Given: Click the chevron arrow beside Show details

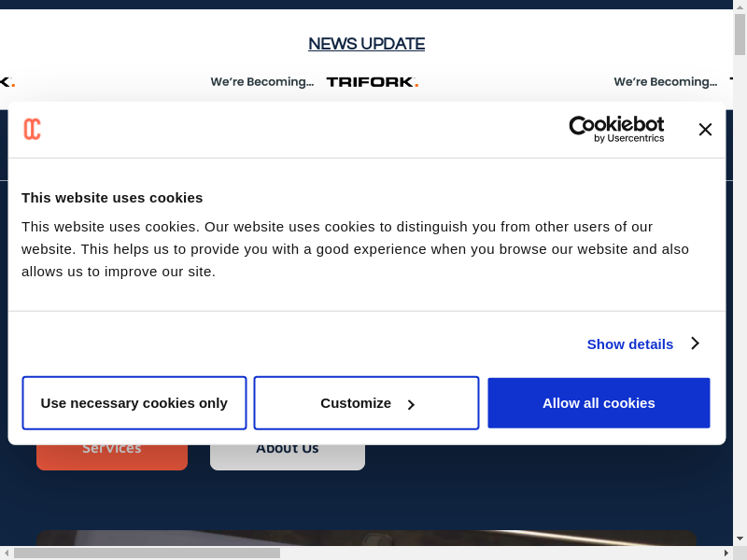Looking at the screenshot, I should point(695,343).
